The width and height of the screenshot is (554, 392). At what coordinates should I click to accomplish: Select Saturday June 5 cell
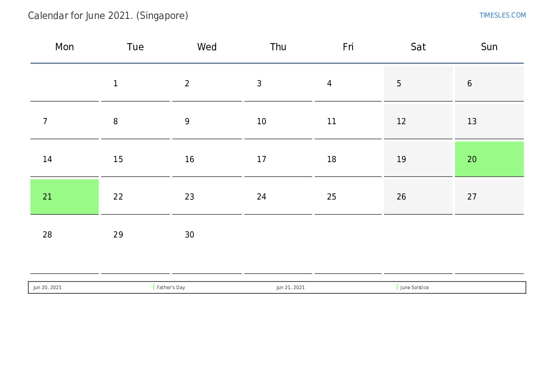tap(418, 84)
